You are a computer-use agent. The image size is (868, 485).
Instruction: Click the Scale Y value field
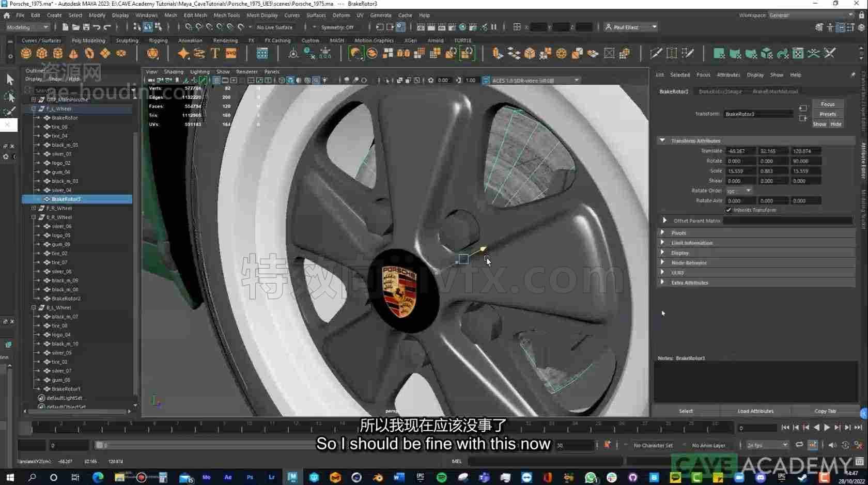tap(773, 171)
